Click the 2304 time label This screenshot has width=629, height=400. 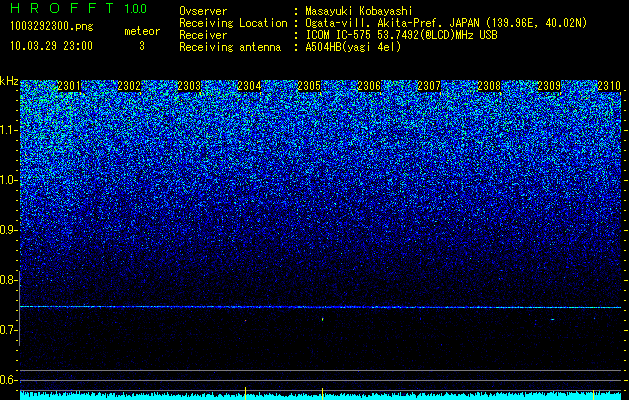click(249, 86)
